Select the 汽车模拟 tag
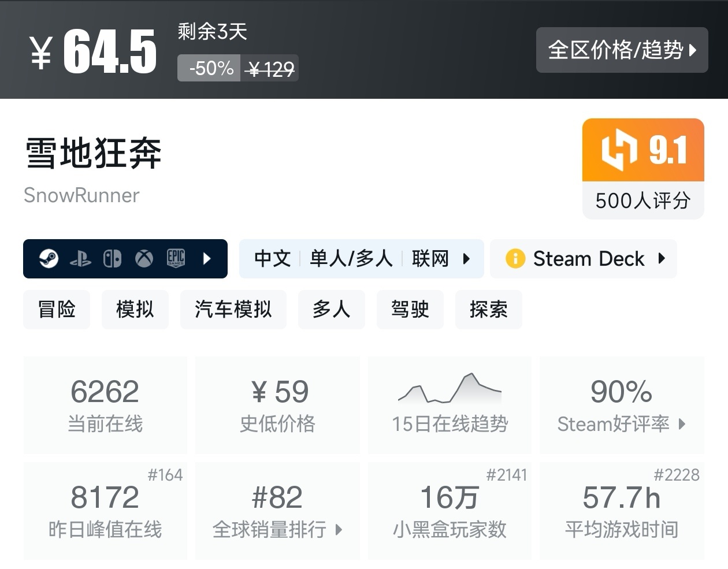Image resolution: width=728 pixels, height=569 pixels. point(233,309)
